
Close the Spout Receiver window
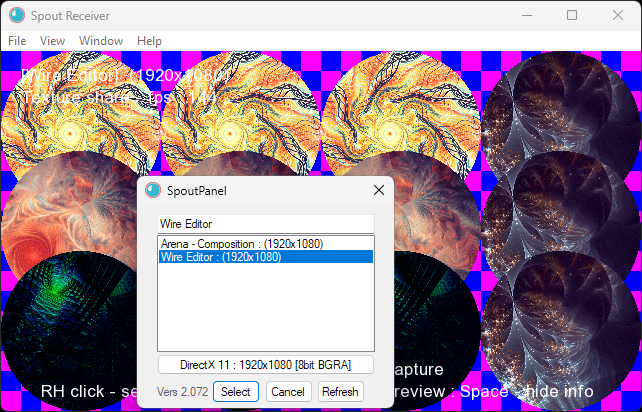(x=618, y=15)
